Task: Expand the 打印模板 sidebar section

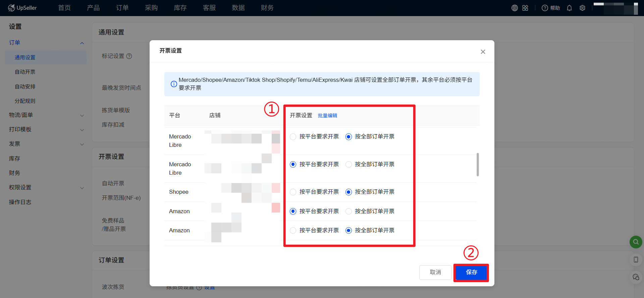Action: point(82,130)
